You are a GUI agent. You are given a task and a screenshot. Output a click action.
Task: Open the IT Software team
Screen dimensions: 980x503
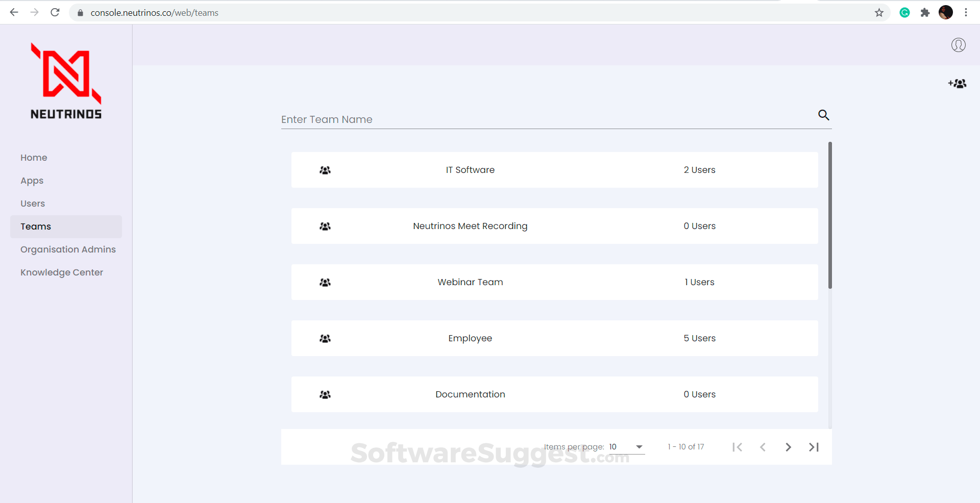click(554, 170)
